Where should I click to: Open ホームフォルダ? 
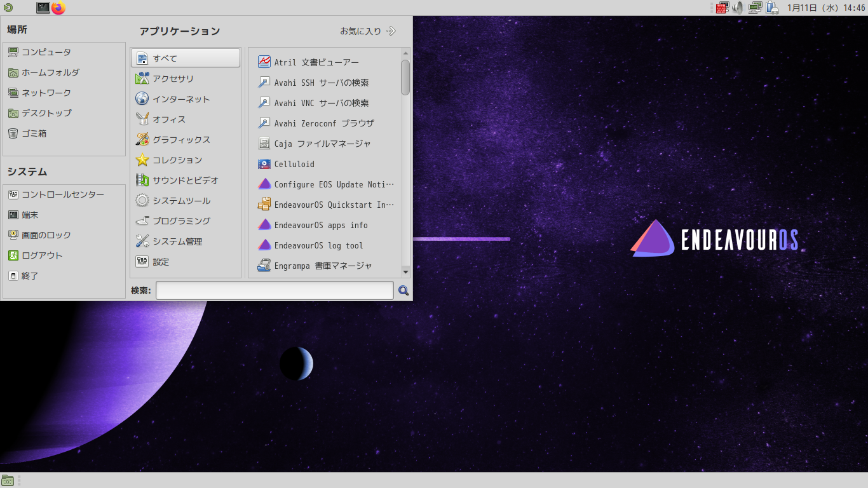(x=64, y=72)
